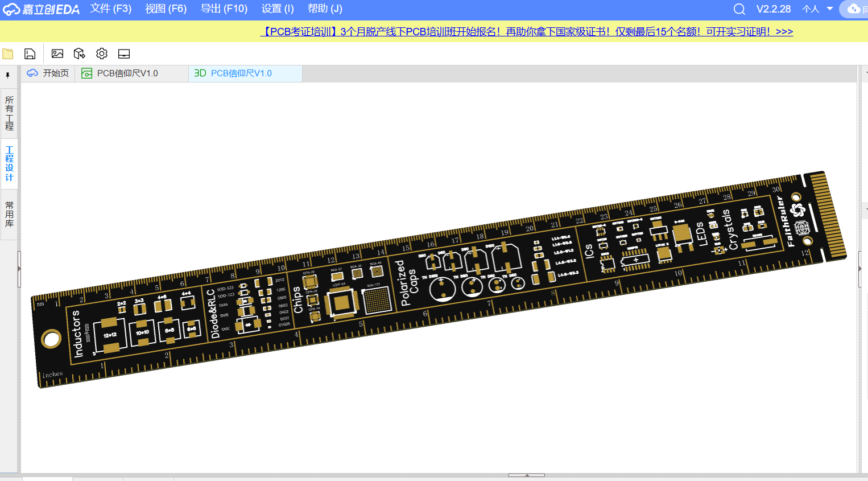Expand the 个人 workspace dropdown
Image resolution: width=868 pixels, height=481 pixels.
(x=817, y=9)
